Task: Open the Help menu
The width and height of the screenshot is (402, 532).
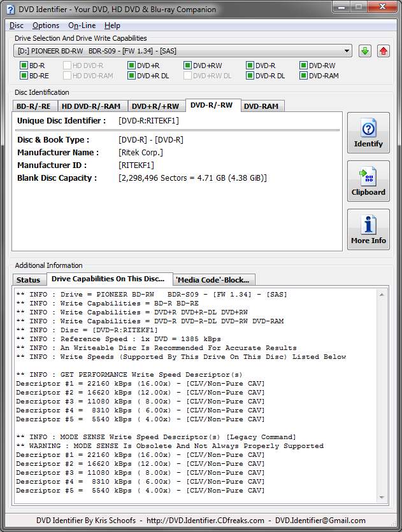Action: point(112,25)
